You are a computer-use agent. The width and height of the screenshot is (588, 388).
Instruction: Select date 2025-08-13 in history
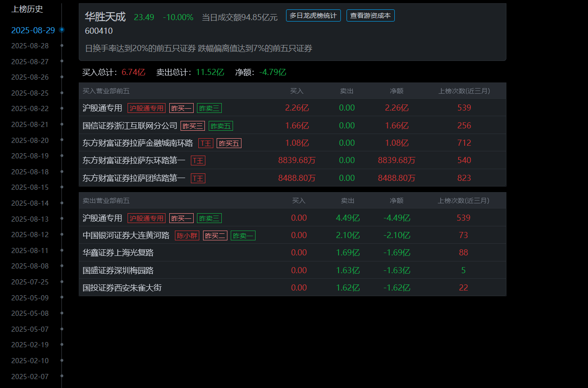pos(30,219)
